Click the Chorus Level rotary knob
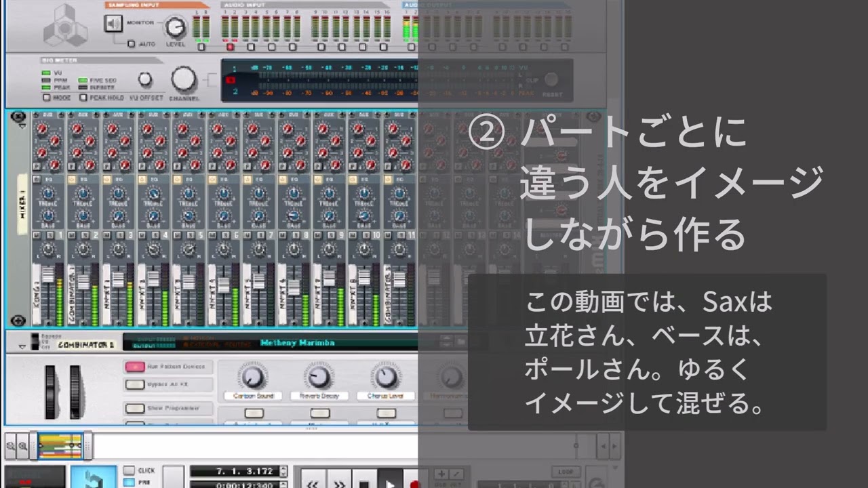Screen dimensions: 868x488 pyautogui.click(x=386, y=376)
